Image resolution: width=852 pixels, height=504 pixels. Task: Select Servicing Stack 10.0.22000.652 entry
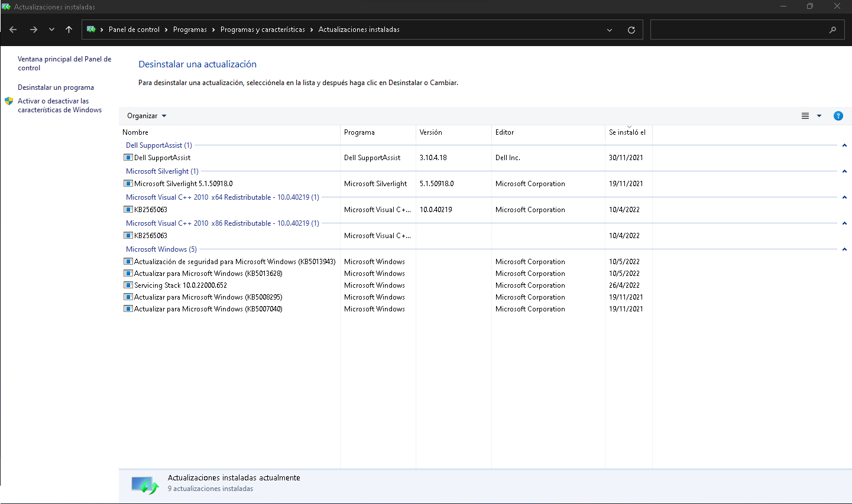click(x=180, y=285)
